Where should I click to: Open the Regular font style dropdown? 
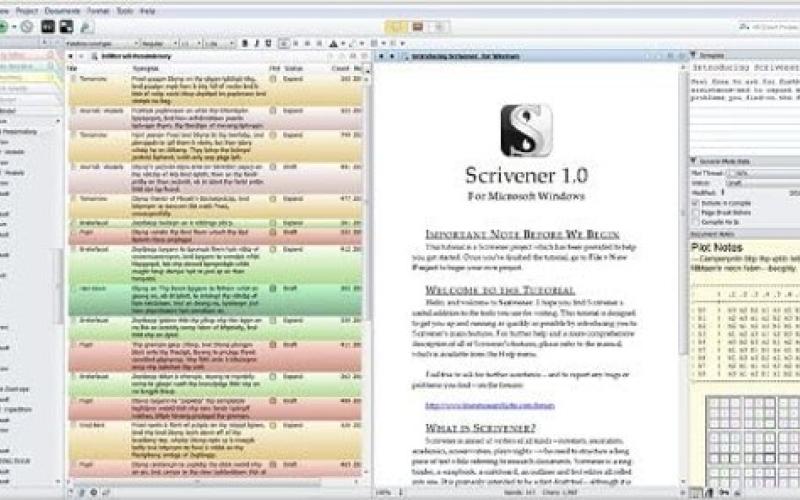tap(159, 44)
